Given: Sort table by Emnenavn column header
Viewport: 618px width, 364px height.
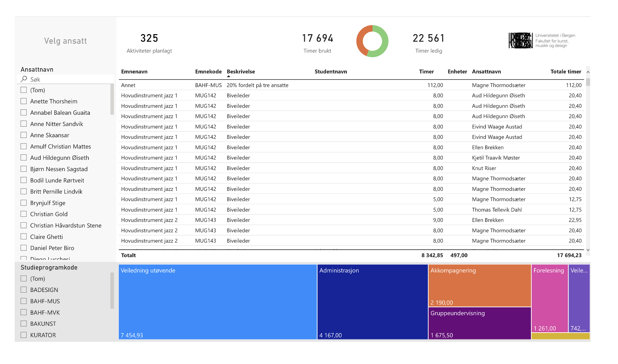Looking at the screenshot, I should [134, 72].
